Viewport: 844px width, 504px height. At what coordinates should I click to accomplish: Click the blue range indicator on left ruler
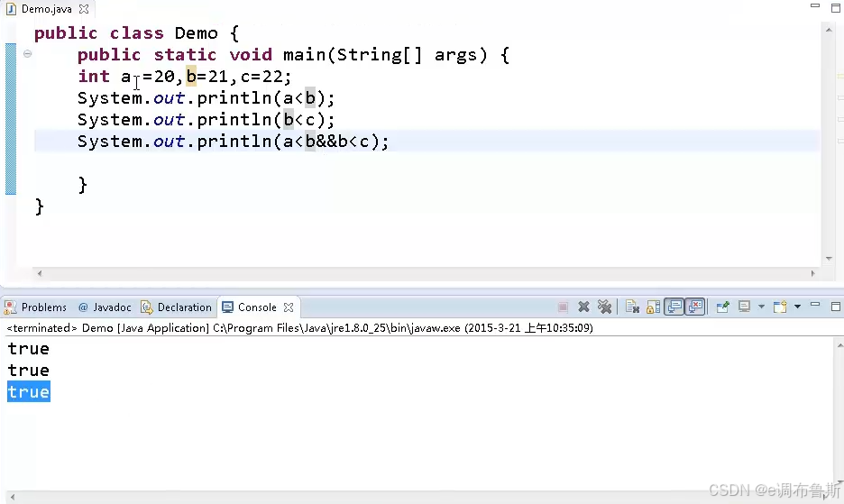(x=11, y=118)
